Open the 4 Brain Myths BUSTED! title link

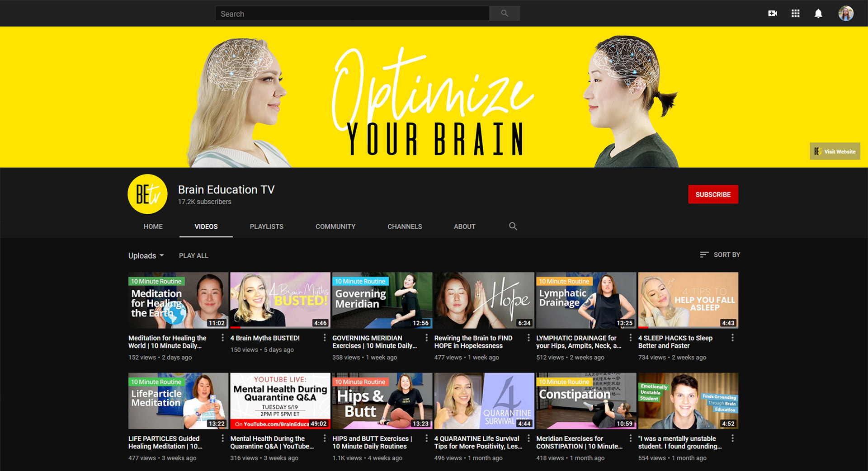click(x=265, y=338)
